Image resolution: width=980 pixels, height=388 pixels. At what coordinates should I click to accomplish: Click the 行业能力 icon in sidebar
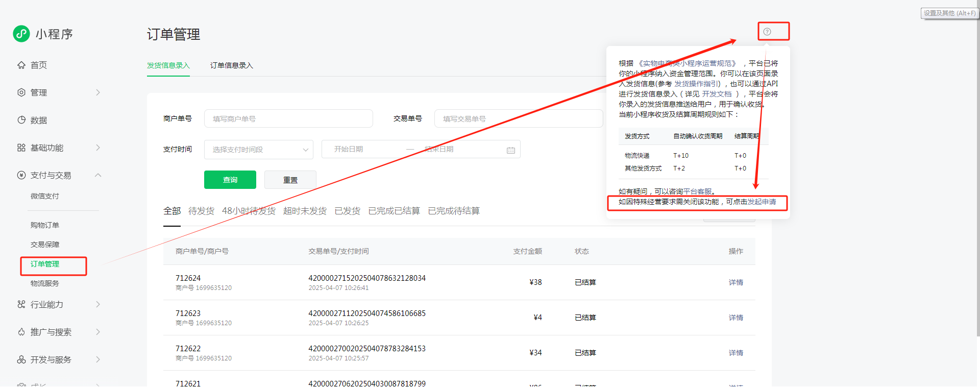click(x=21, y=304)
